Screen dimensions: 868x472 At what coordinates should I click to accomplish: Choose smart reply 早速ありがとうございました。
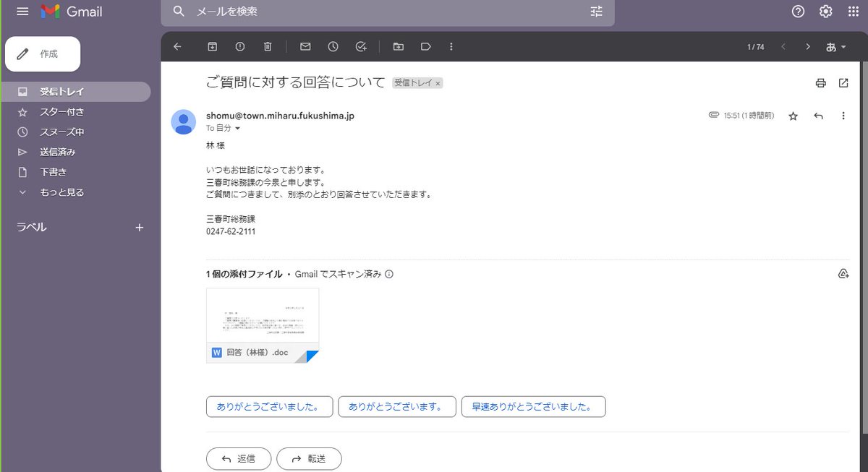(x=533, y=407)
